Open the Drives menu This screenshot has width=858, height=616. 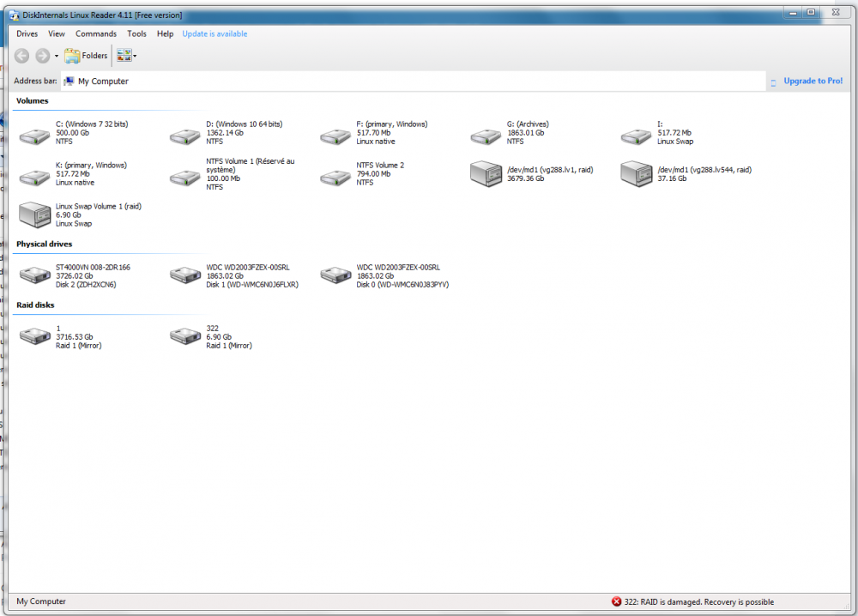coord(27,33)
